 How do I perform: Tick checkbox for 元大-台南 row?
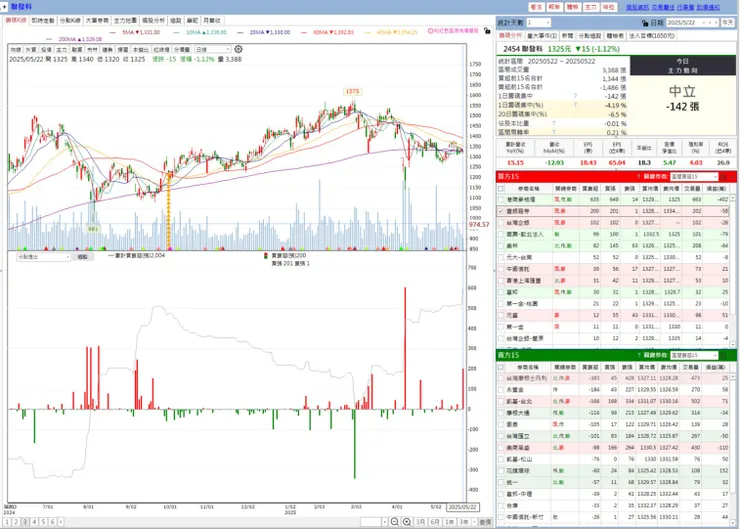tap(501, 257)
